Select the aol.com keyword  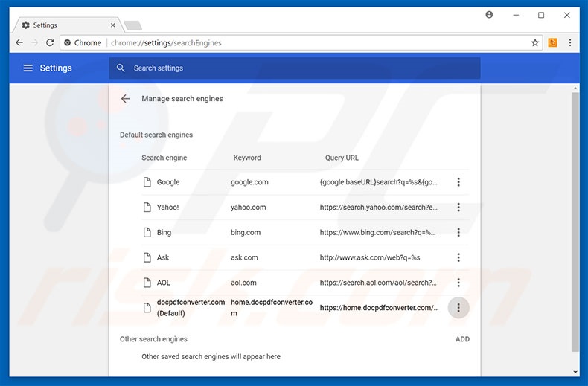243,283
